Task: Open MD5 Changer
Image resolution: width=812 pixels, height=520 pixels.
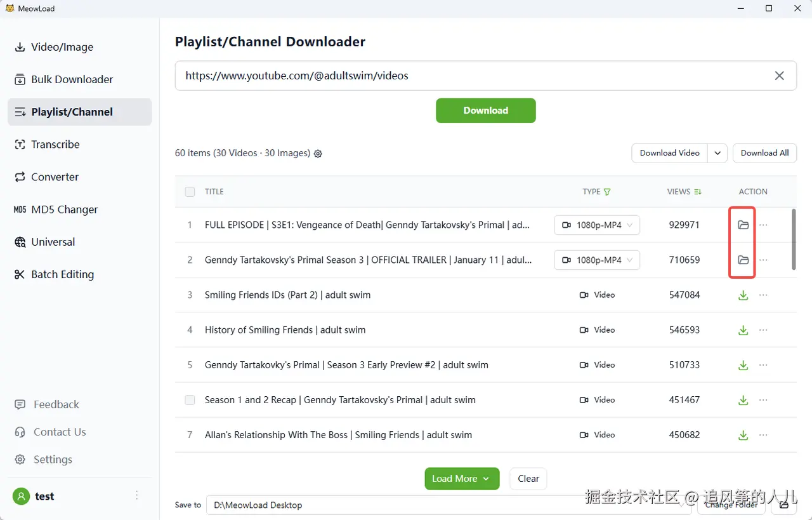Action: coord(79,210)
